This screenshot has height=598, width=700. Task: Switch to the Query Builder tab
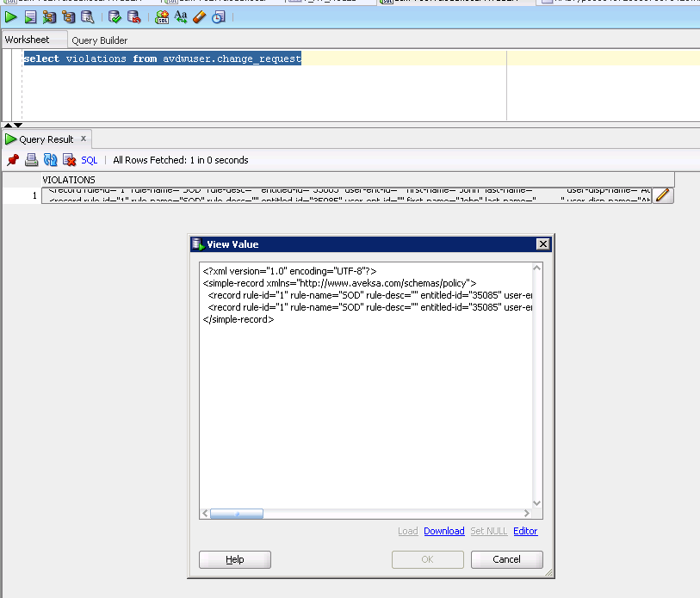[100, 40]
